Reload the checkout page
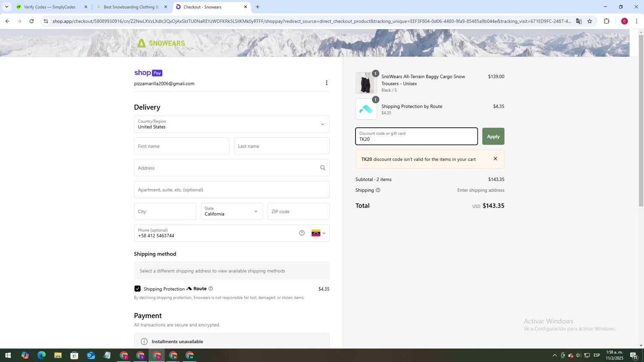 pos(31,21)
